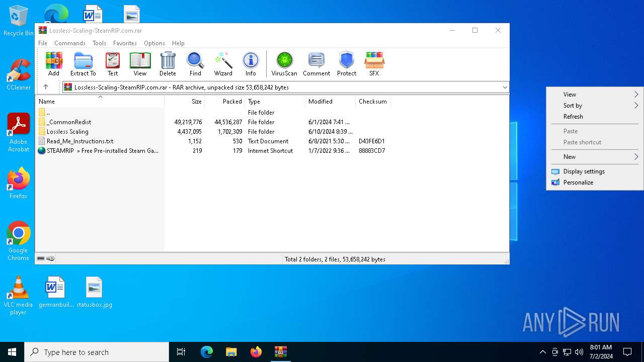
Task: Click the taskbar clock showing 8:01 AM
Action: [x=601, y=352]
